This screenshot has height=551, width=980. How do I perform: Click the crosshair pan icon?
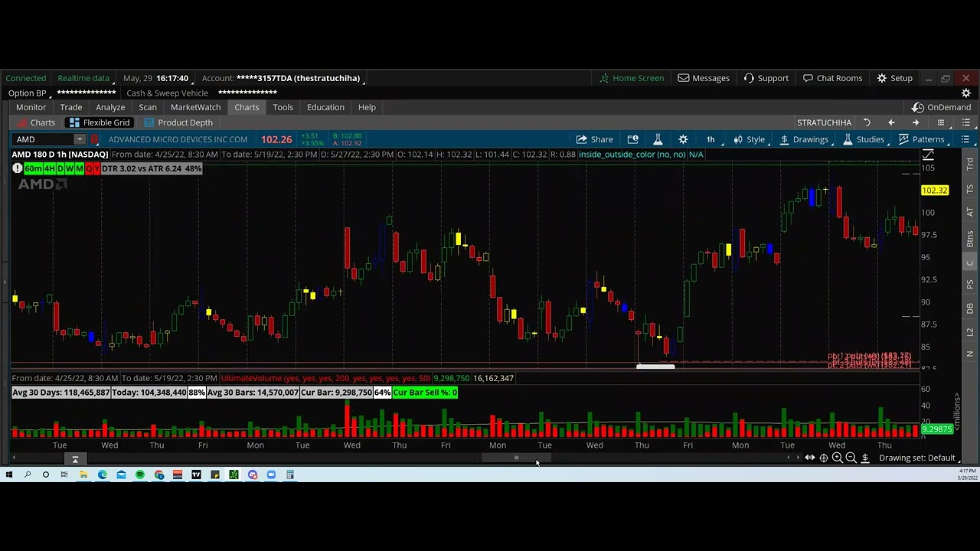[824, 458]
